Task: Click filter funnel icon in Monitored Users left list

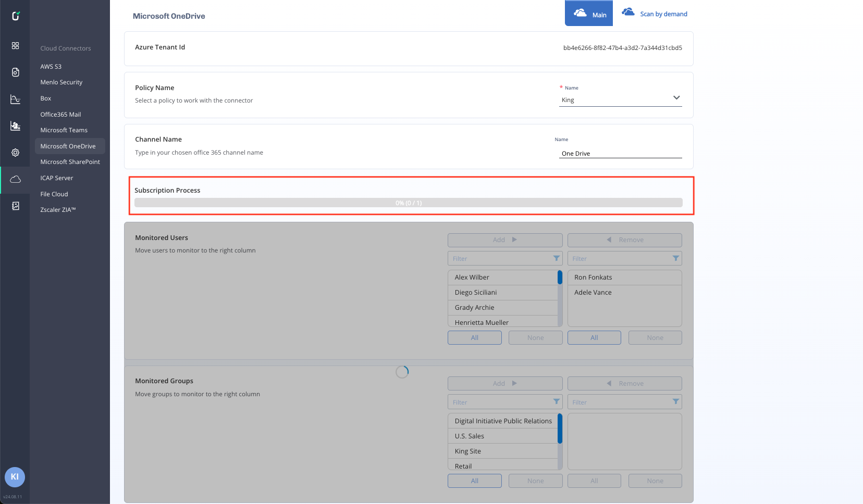Action: tap(556, 258)
